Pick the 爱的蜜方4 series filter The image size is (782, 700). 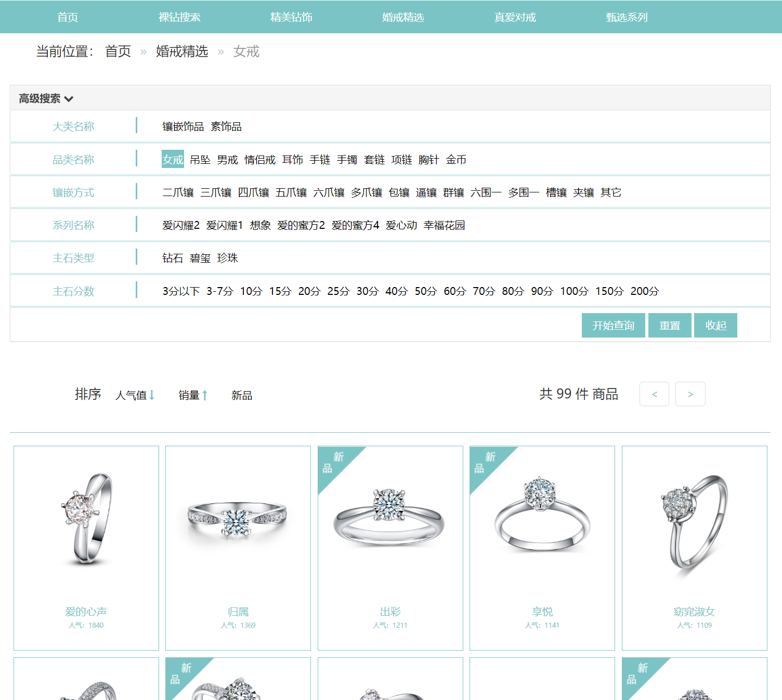(355, 225)
